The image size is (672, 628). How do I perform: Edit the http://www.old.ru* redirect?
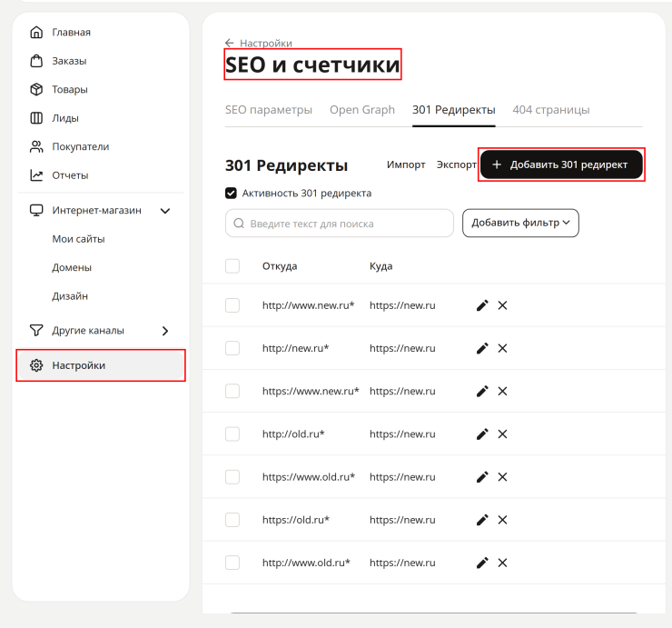tap(482, 563)
